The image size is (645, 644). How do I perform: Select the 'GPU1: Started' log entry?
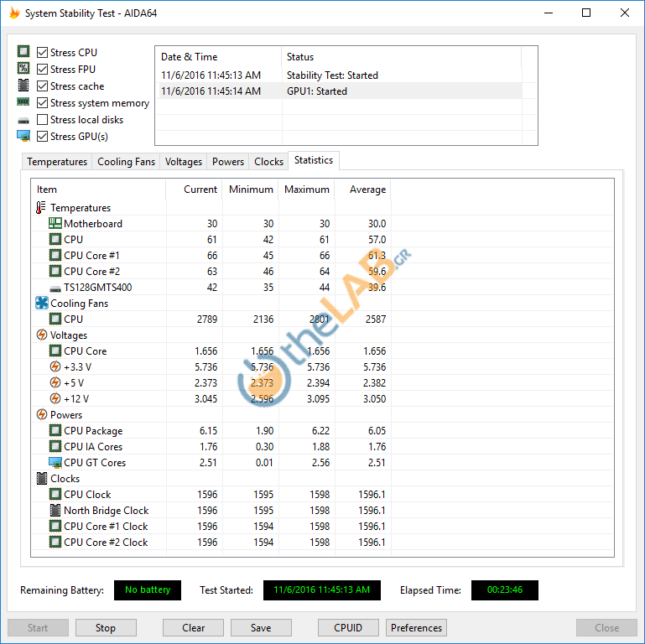tap(339, 91)
